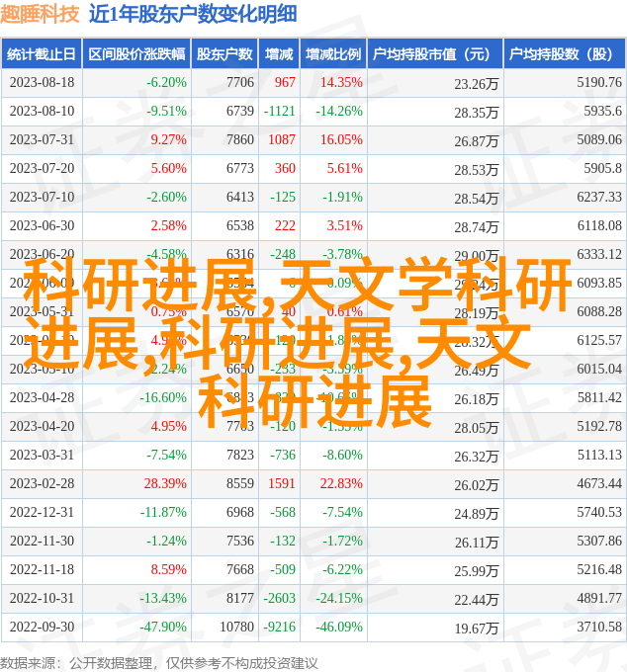This screenshot has height=672, width=627.
Task: Select the date cell 2023-04-20
Action: pyautogui.click(x=42, y=427)
